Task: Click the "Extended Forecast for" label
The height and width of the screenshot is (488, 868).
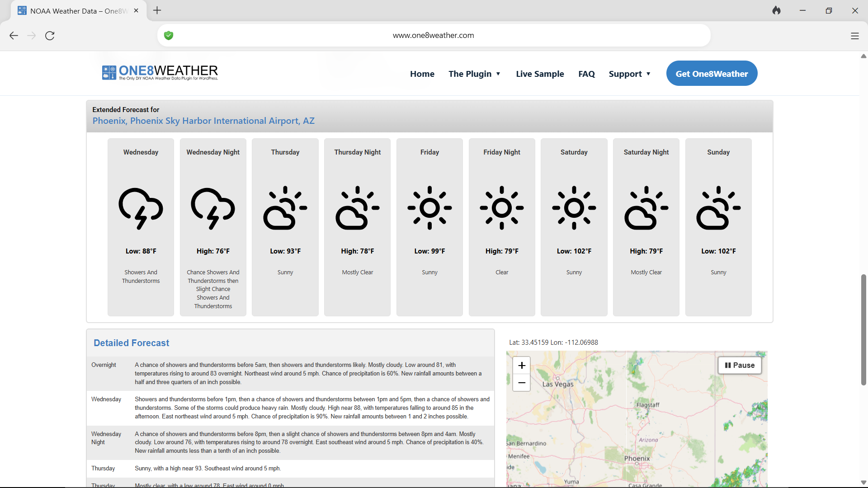Action: (x=126, y=110)
